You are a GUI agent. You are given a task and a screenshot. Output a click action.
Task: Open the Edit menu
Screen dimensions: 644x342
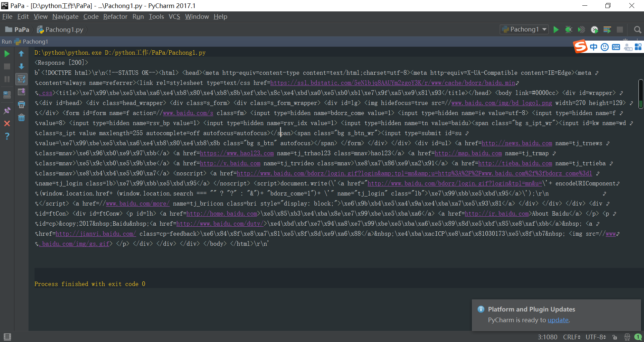point(23,16)
